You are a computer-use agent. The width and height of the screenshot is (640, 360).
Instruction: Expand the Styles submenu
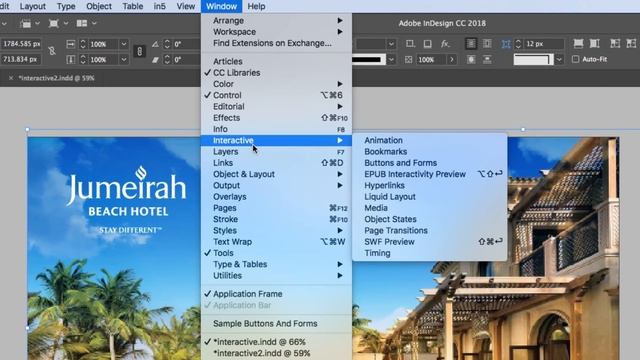[276, 231]
